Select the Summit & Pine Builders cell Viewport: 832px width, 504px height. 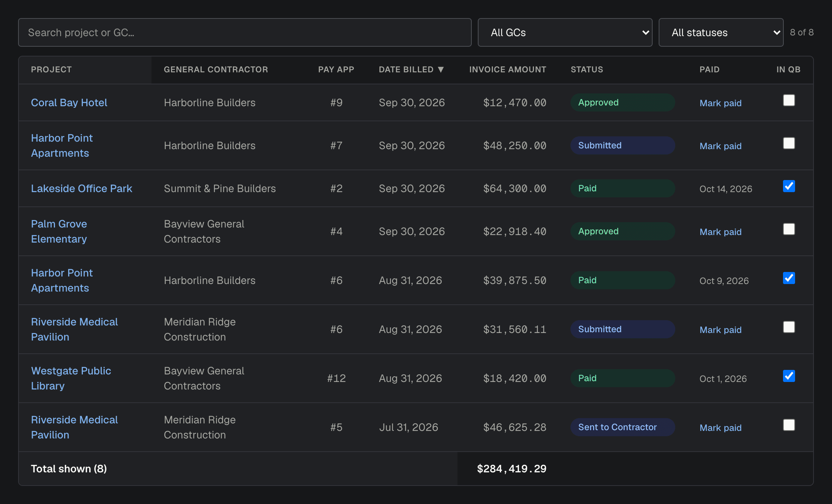click(x=220, y=188)
